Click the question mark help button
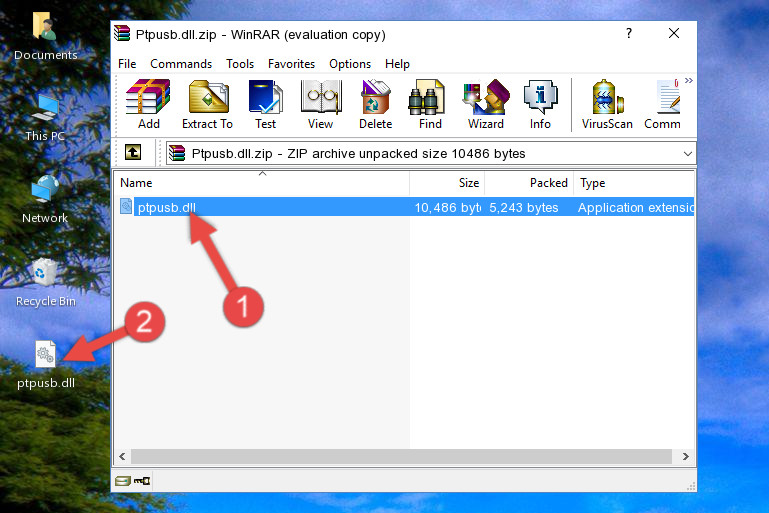This screenshot has width=769, height=513. click(629, 33)
